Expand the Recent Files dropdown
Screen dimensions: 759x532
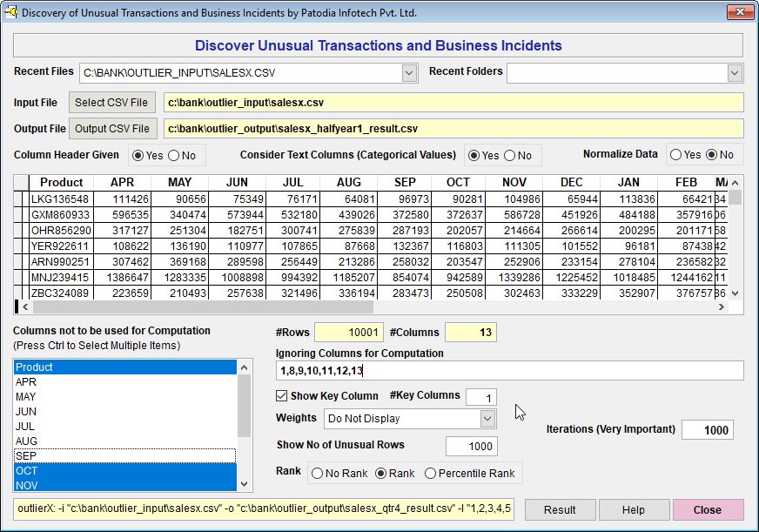[410, 73]
